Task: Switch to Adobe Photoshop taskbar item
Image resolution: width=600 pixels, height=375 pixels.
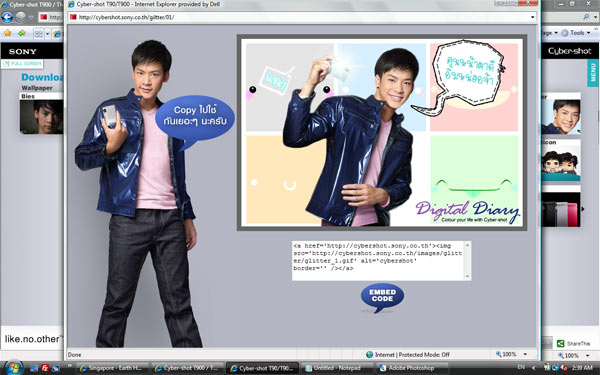Action: 412,368
